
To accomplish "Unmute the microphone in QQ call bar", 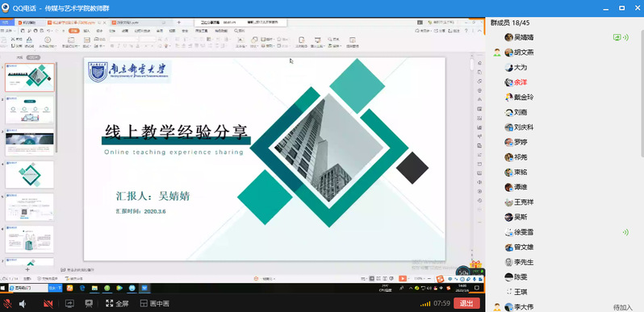I will [x=6, y=304].
